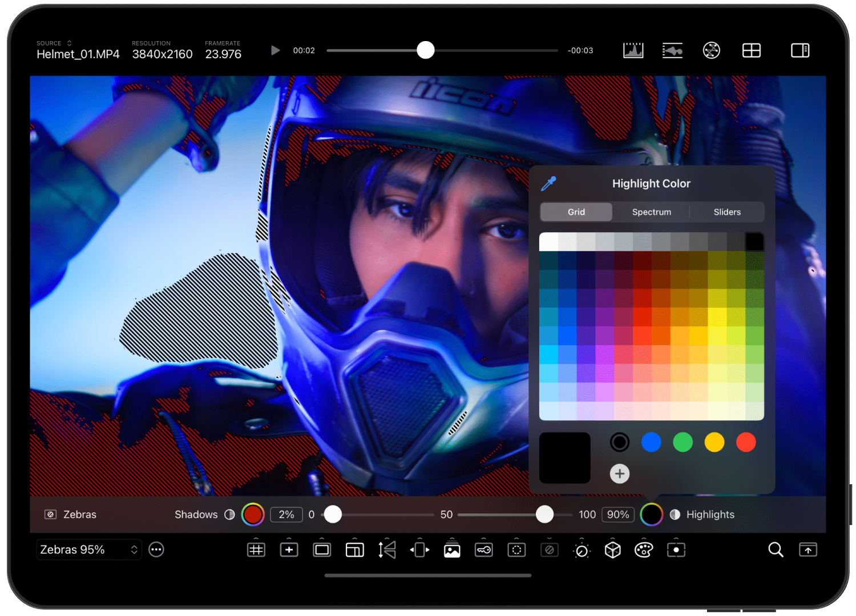
Task: Switch to the Spectrum tab
Action: coord(651,212)
